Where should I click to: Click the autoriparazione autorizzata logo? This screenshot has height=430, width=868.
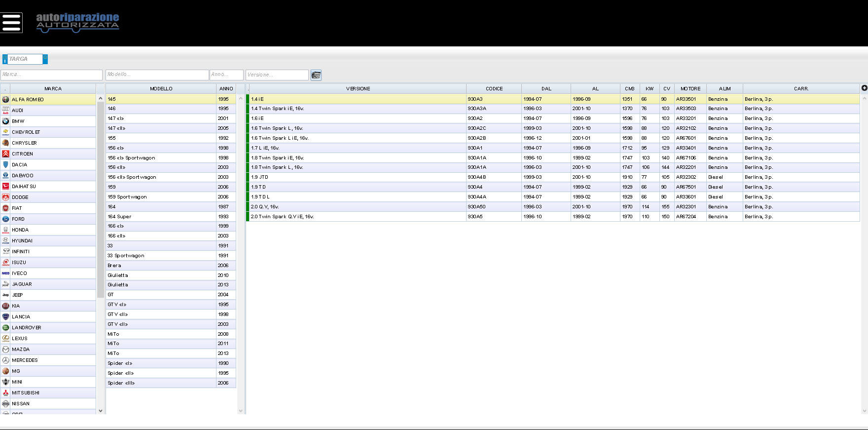(77, 23)
